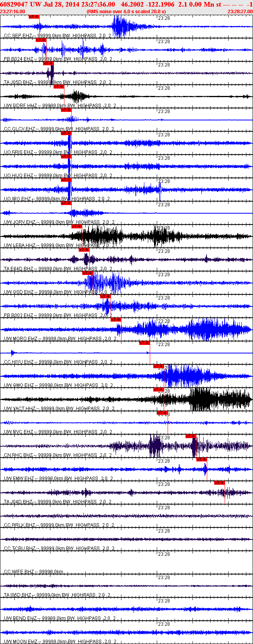This screenshot has height=644, width=253.
Task: Select the CC GLCV EHZ trace label
Action: tap(59, 129)
